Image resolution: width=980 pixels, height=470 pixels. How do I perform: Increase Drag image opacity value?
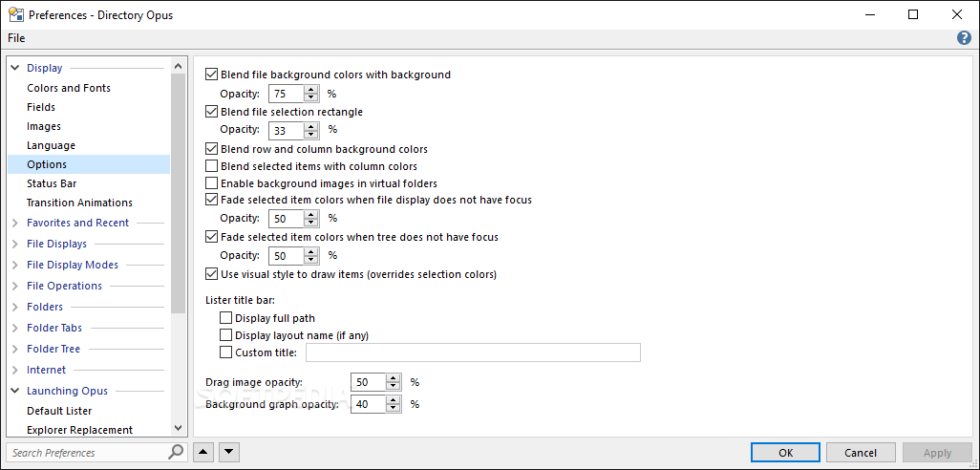pos(394,378)
